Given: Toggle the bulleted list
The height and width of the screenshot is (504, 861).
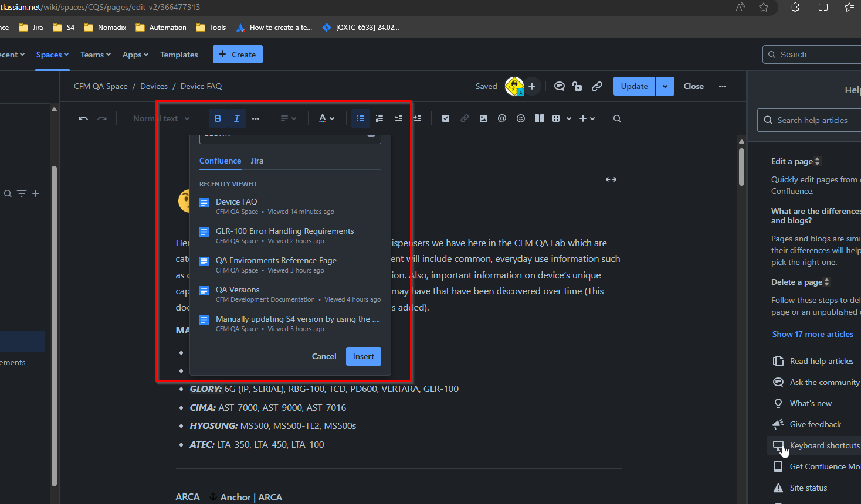Looking at the screenshot, I should [x=361, y=118].
